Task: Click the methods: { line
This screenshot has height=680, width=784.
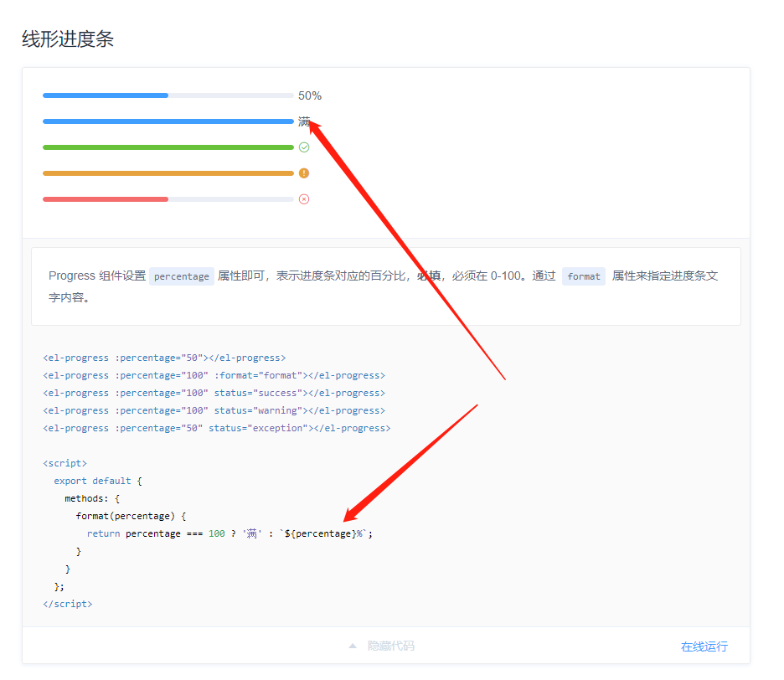Action: 92,498
